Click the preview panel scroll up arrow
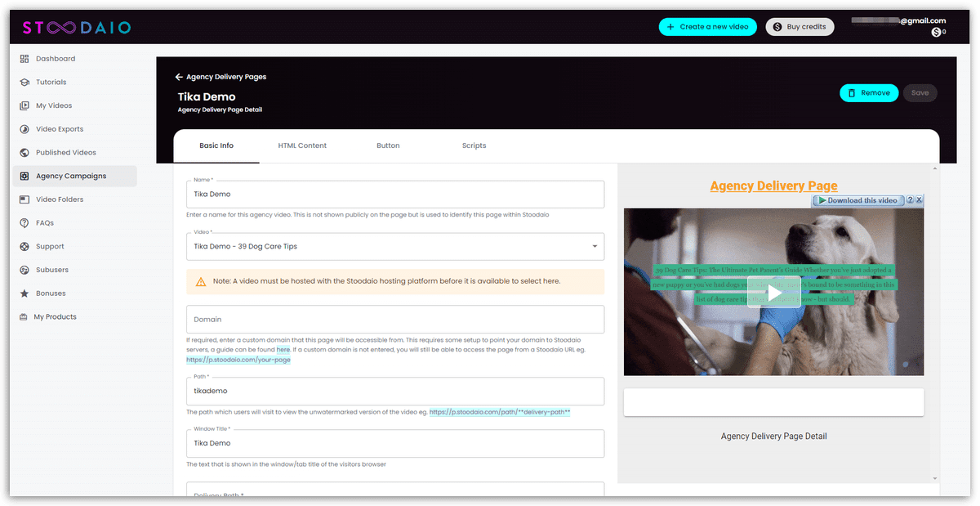This screenshot has height=506, width=980. pos(935,168)
